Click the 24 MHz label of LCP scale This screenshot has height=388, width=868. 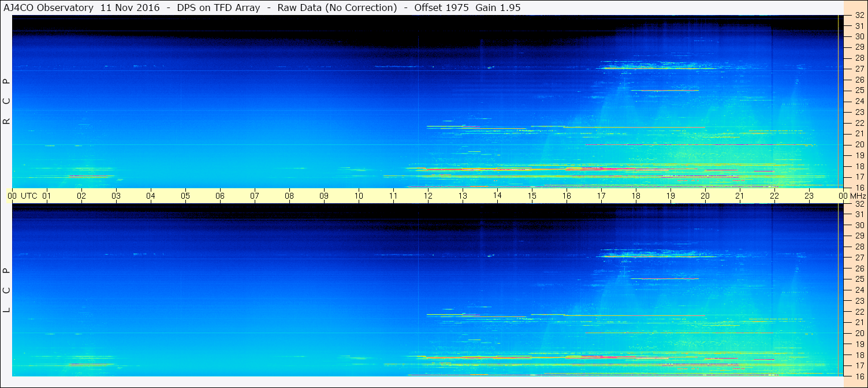click(x=859, y=290)
